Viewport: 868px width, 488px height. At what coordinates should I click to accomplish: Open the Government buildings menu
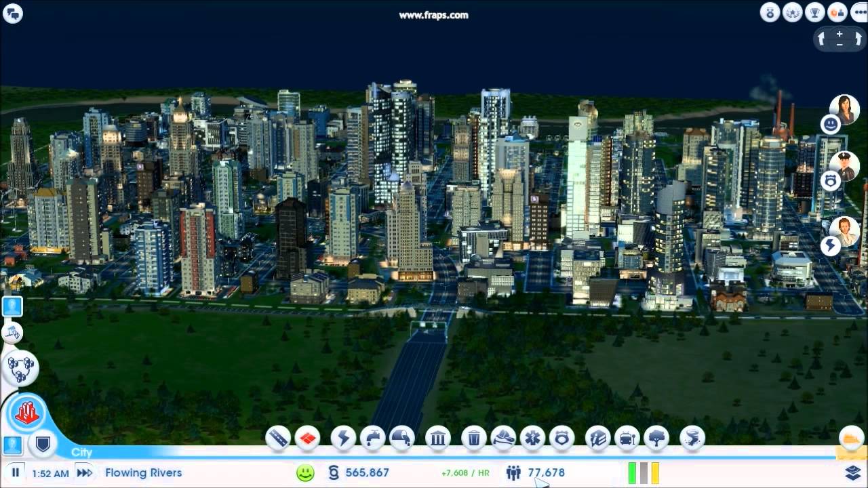click(x=438, y=439)
